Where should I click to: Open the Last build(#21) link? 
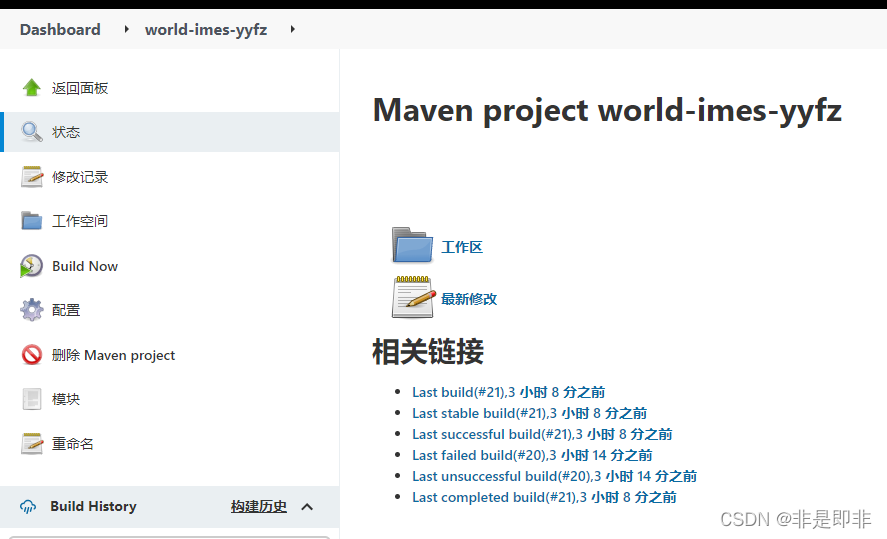pyautogui.click(x=509, y=392)
